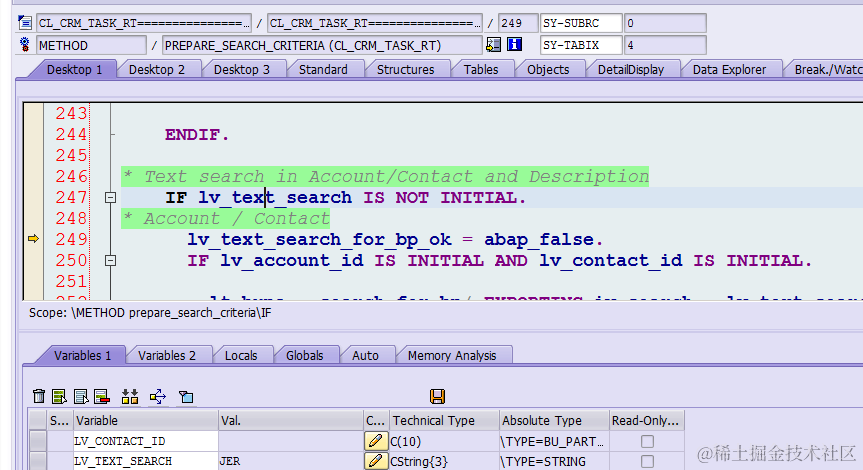Image resolution: width=863 pixels, height=470 pixels.
Task: Click the gear icon beside the METHOD field
Action: pyautogui.click(x=25, y=45)
